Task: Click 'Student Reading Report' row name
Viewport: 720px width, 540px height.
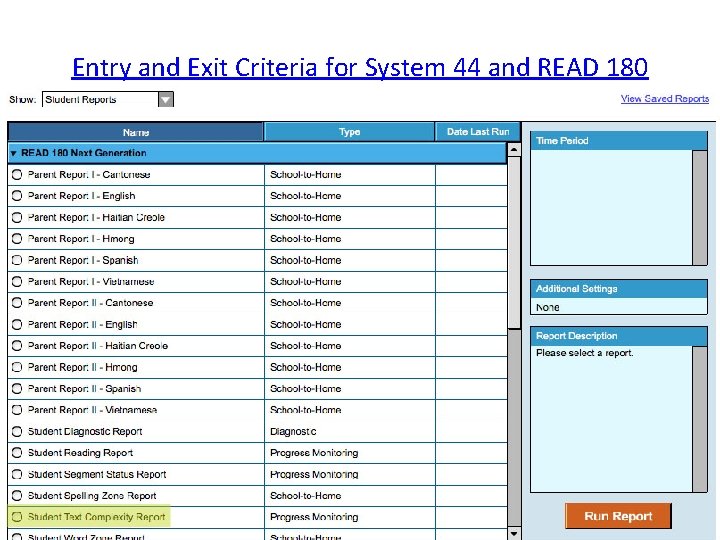Action: pyautogui.click(x=80, y=453)
